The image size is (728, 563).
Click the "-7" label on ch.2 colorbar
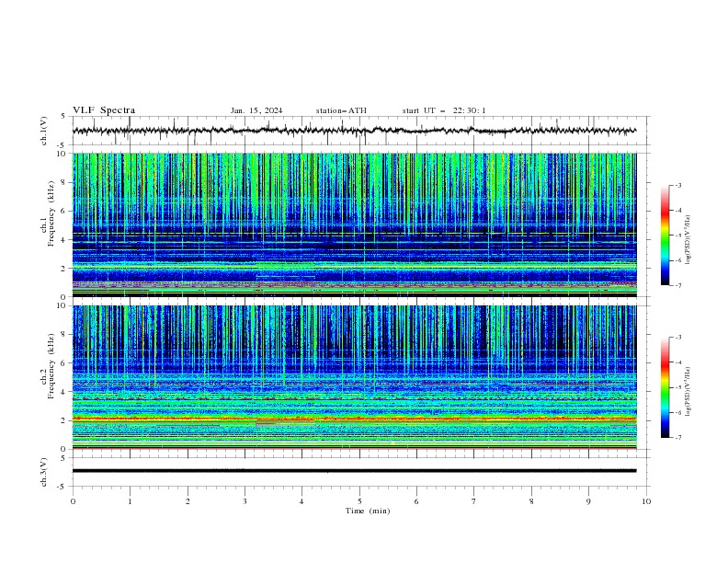(677, 437)
